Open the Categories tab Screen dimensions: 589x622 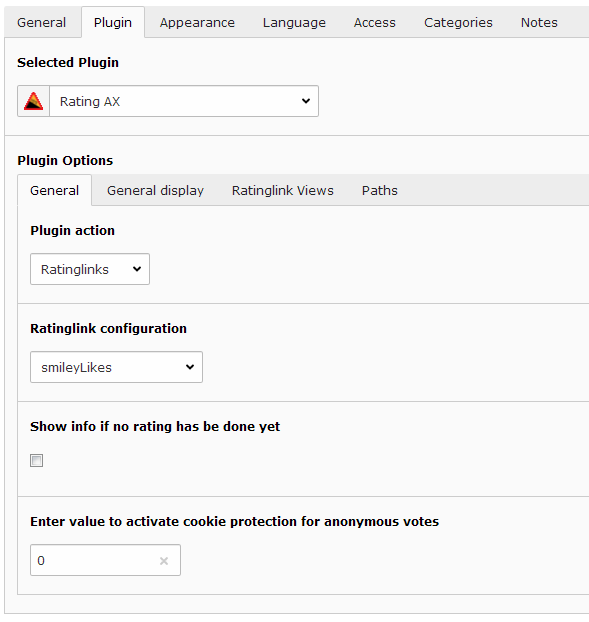(x=459, y=23)
